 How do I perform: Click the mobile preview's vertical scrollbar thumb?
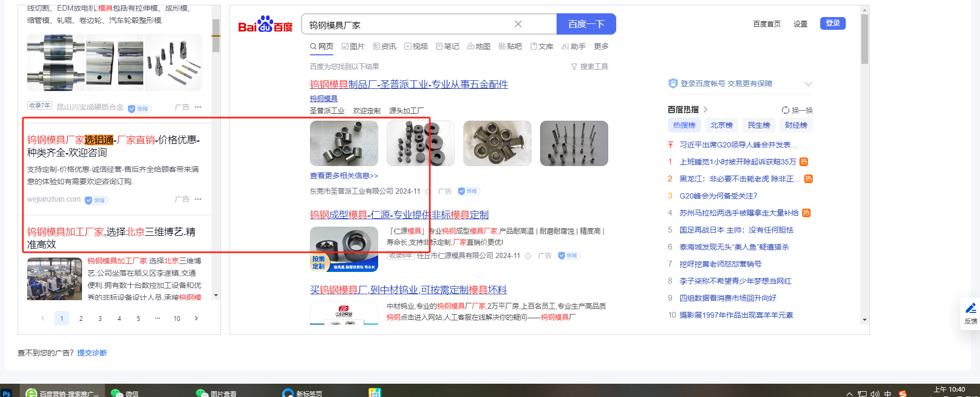(216, 36)
